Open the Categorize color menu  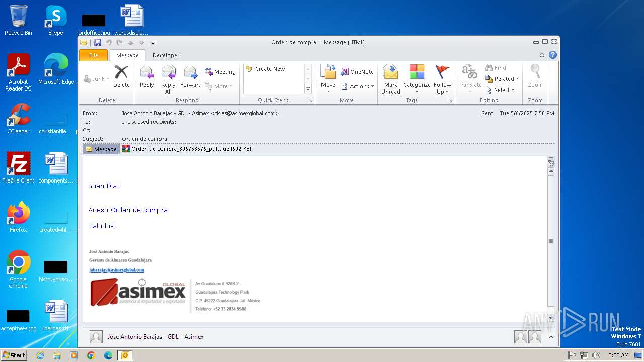(417, 79)
